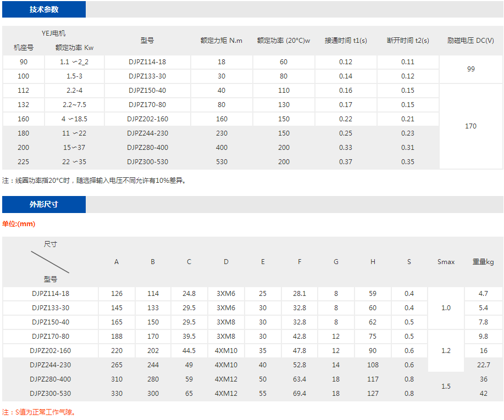The height and width of the screenshot is (420, 504).
Task: Click the Smax column header
Action: [446, 262]
